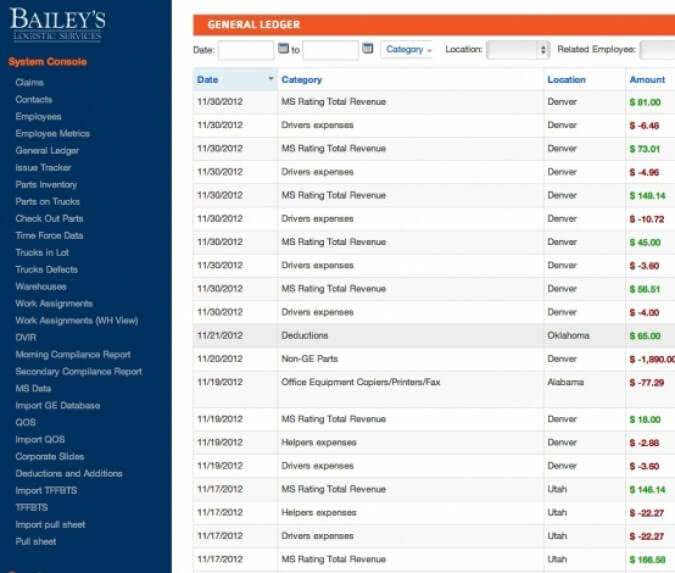Click the Bailey's Logistic Services logo
Viewport: 675px width, 573px height.
[57, 24]
